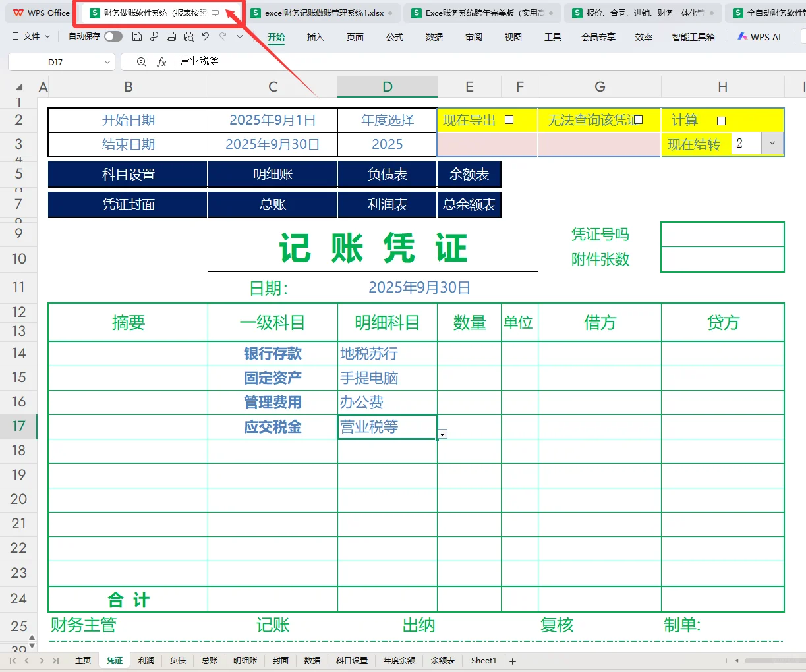Undo the last action

point(206,37)
